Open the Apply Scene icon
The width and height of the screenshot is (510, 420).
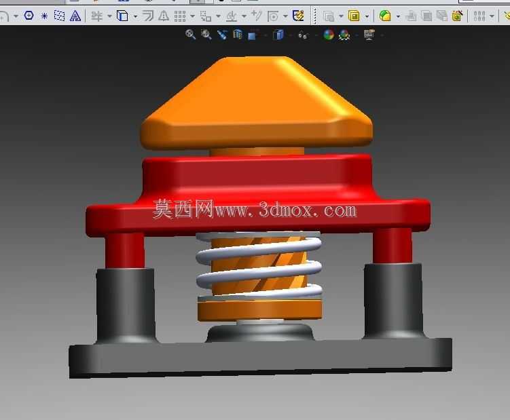click(x=344, y=35)
